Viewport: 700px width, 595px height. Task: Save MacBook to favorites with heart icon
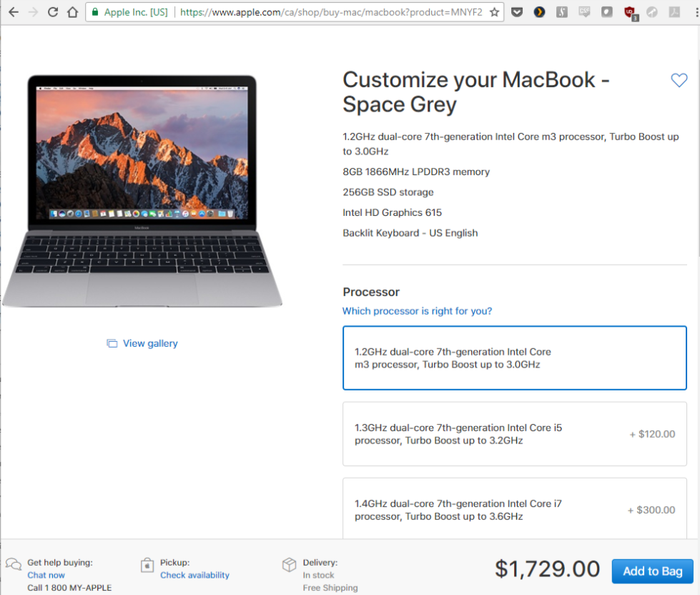(679, 80)
